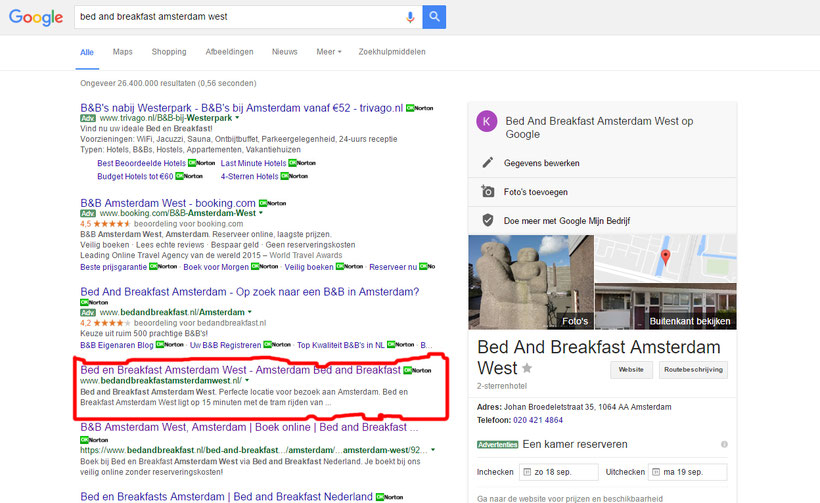This screenshot has width=820, height=503.
Task: Click Doe meer met Google Mijn Bedrijf
Action: point(567,221)
